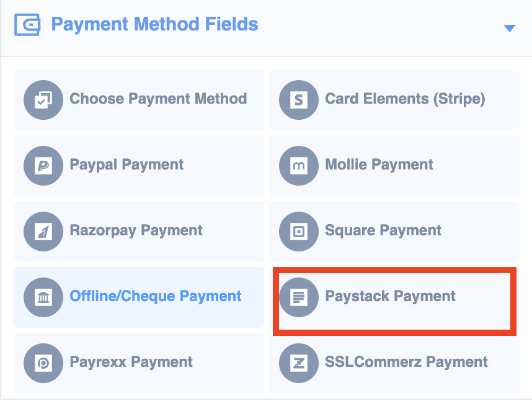This screenshot has width=532, height=406.
Task: Click the Choose Payment Method checkbox icon
Action: pyautogui.click(x=43, y=100)
